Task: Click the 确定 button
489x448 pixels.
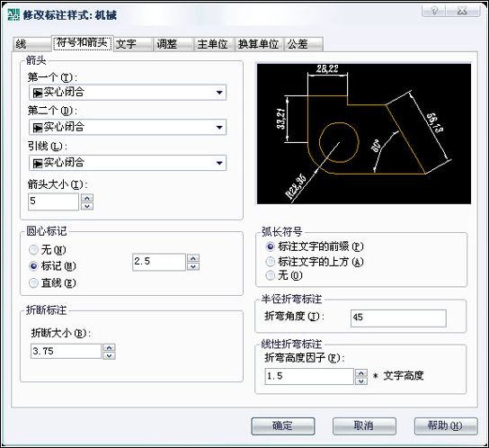Action: pyautogui.click(x=283, y=426)
